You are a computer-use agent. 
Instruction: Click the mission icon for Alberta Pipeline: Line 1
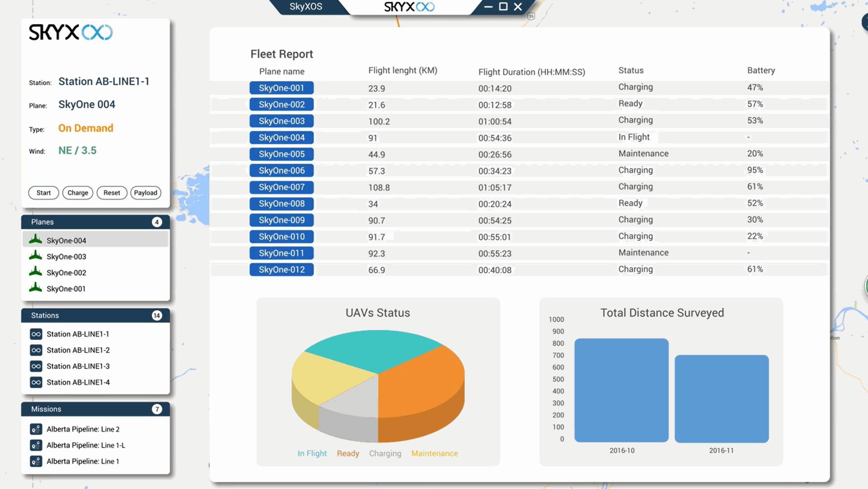pos(36,461)
